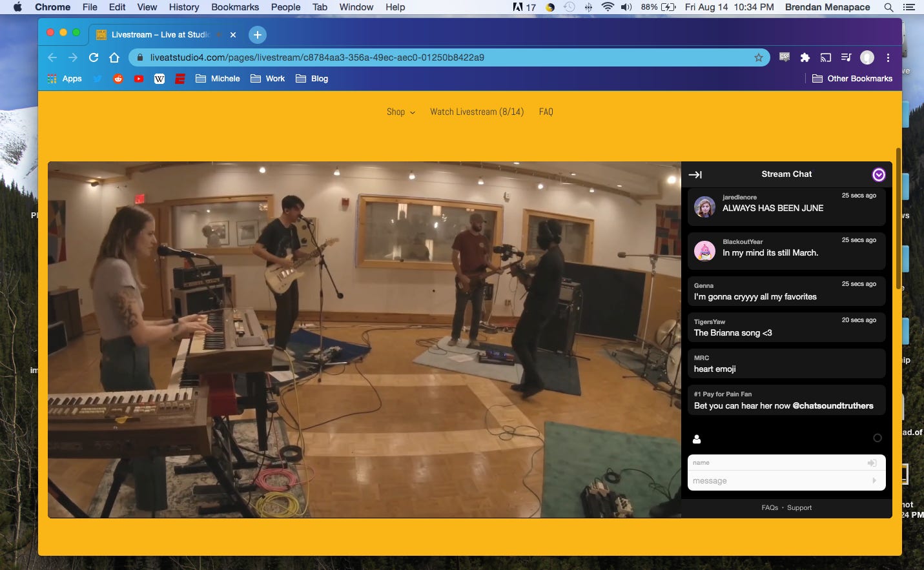Reload the livestream page
924x570 pixels.
pos(94,57)
